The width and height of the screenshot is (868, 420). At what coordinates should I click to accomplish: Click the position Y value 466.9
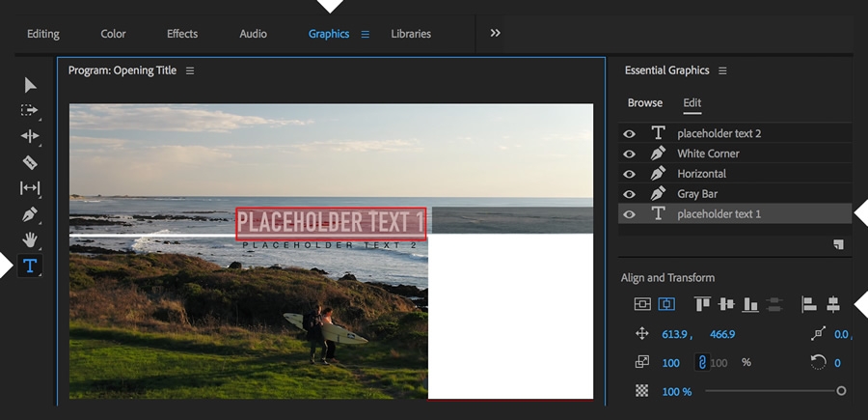[721, 334]
